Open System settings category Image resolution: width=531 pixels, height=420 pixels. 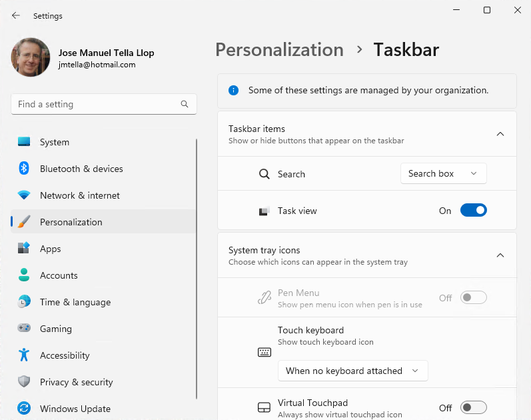(x=103, y=142)
